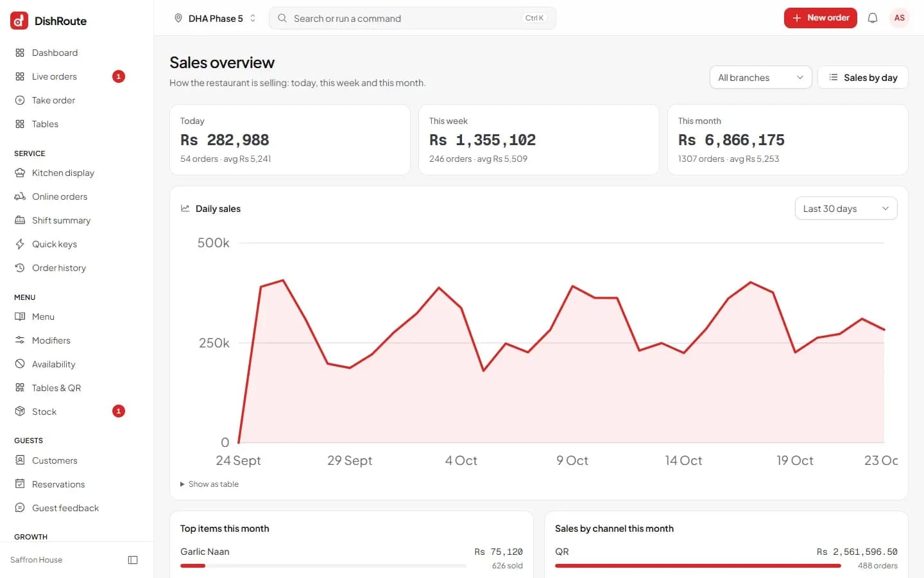Click the Availability icon in sidebar
This screenshot has height=578, width=924.
(x=20, y=364)
